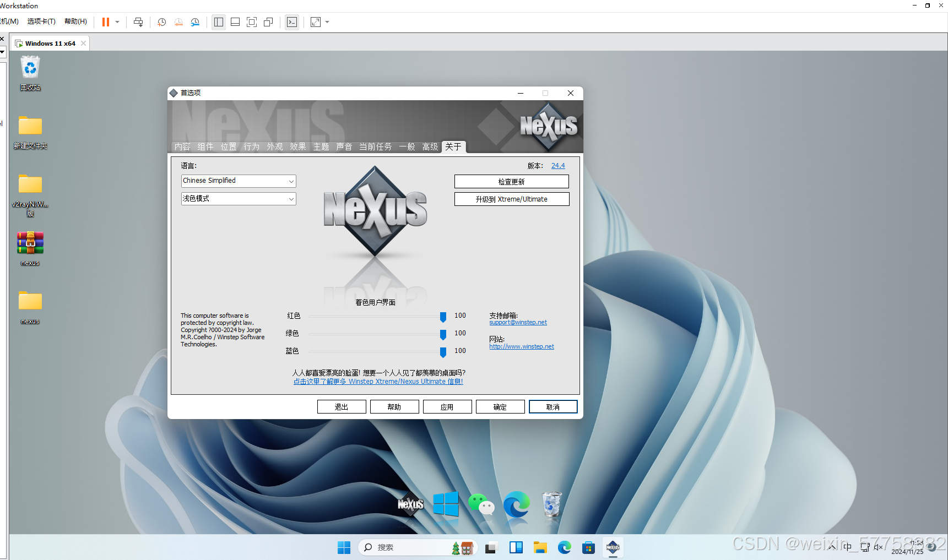
Task: Click the version 24.4 link
Action: click(x=558, y=166)
